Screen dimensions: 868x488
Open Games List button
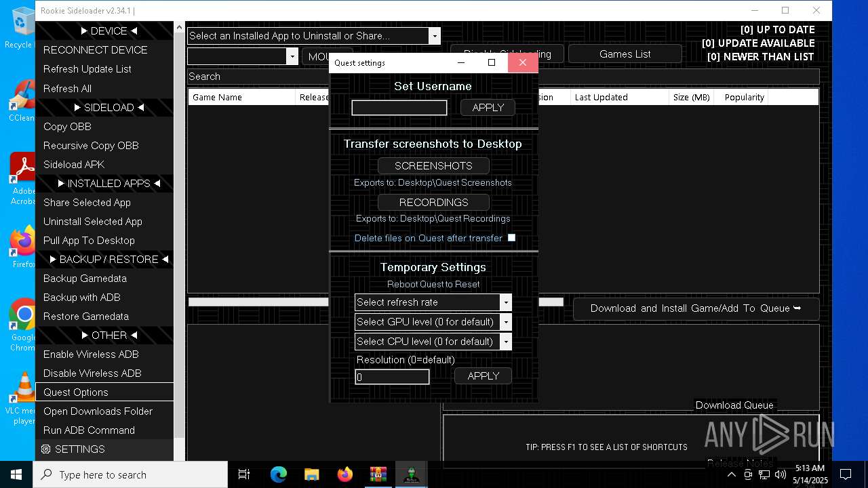625,54
